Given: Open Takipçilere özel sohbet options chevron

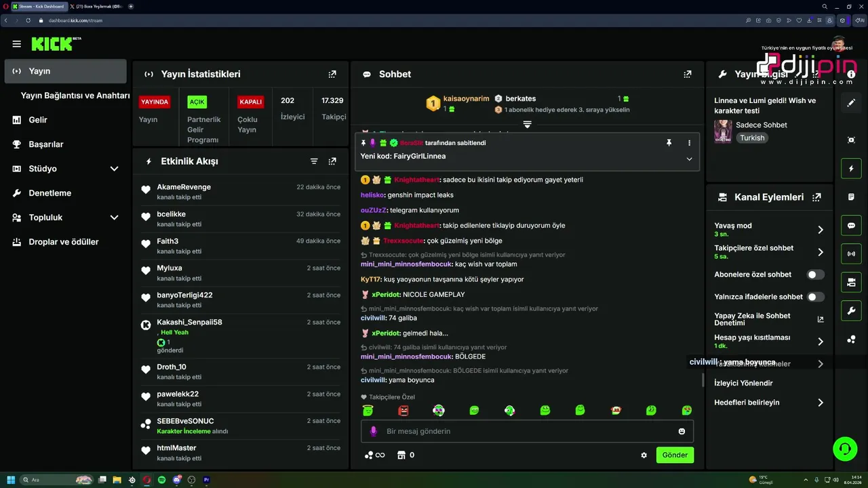Looking at the screenshot, I should (x=820, y=252).
